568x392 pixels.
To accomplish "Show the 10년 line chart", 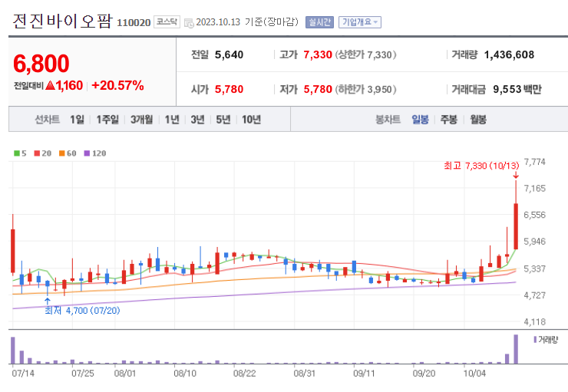I will (x=252, y=120).
